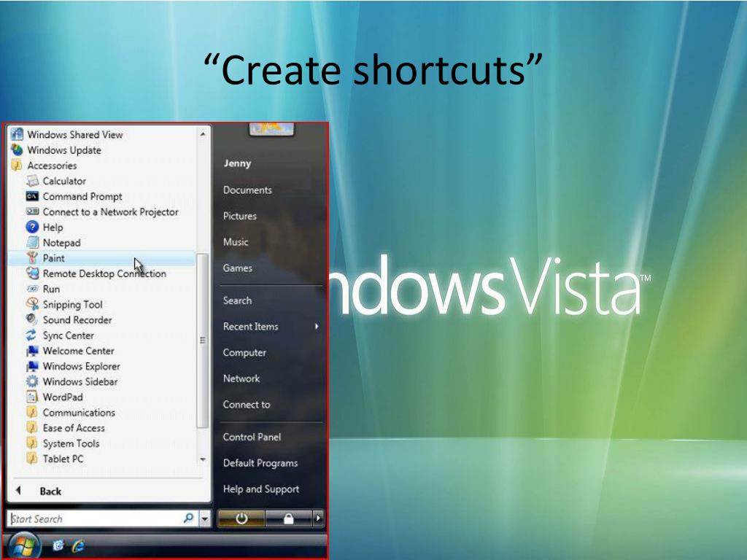747x560 pixels.
Task: Open Computer from Start menu
Action: click(244, 353)
